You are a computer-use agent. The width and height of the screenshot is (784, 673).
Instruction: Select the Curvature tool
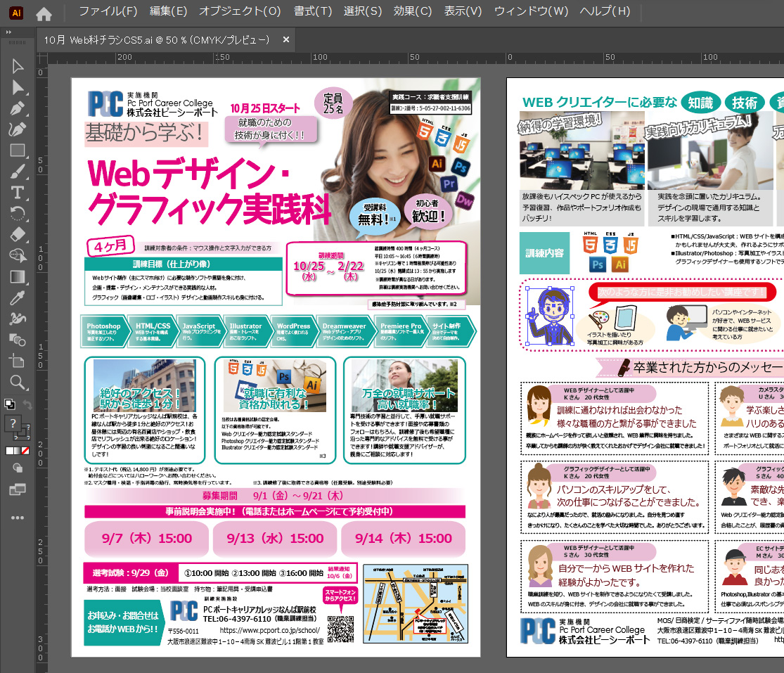click(x=18, y=129)
